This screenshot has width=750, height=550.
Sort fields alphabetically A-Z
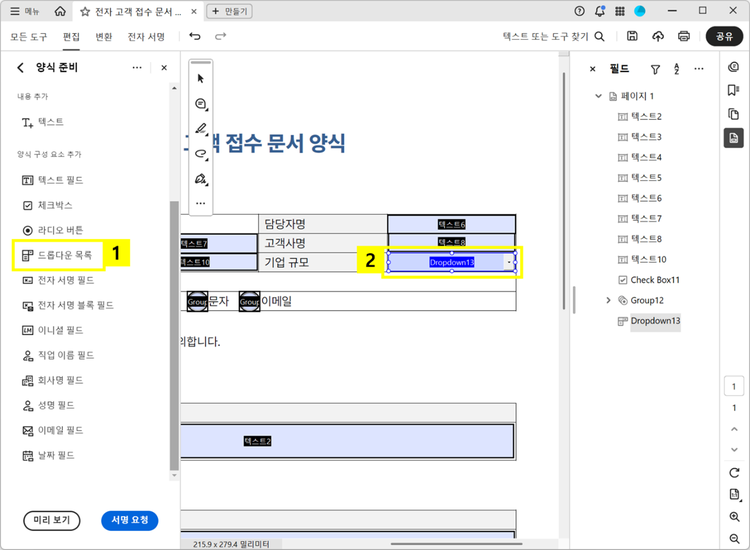[x=677, y=69]
